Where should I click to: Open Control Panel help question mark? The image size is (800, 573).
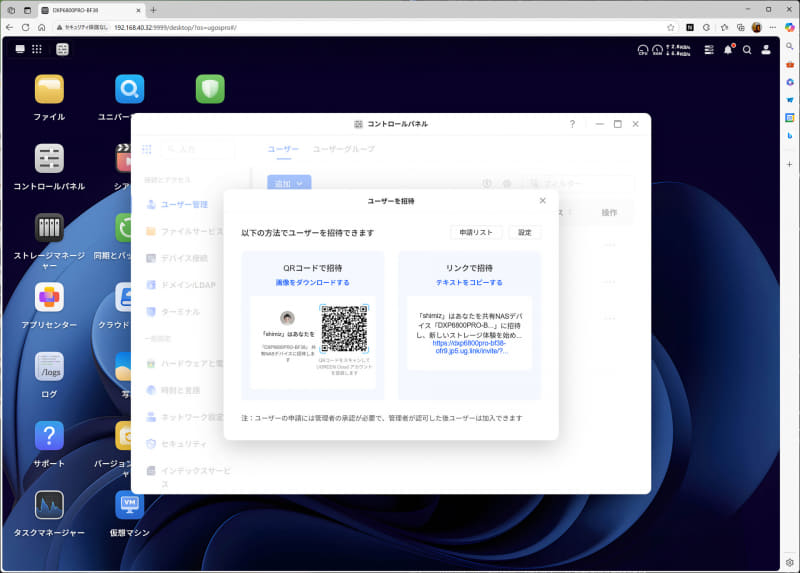(572, 124)
